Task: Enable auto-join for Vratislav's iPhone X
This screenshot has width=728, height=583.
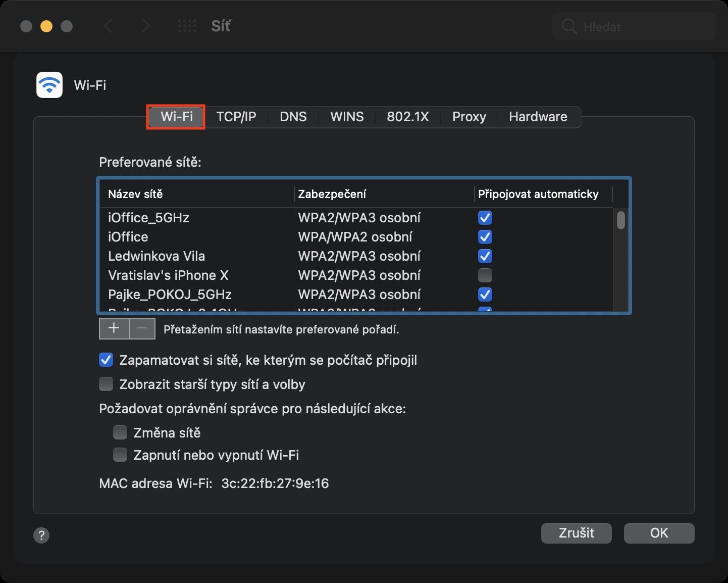Action: [x=485, y=275]
